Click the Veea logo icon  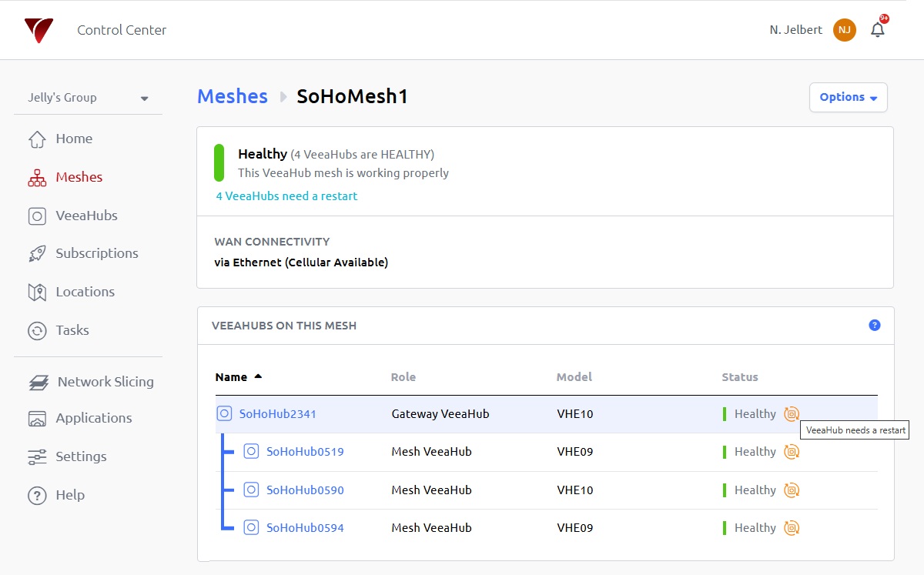point(38,30)
